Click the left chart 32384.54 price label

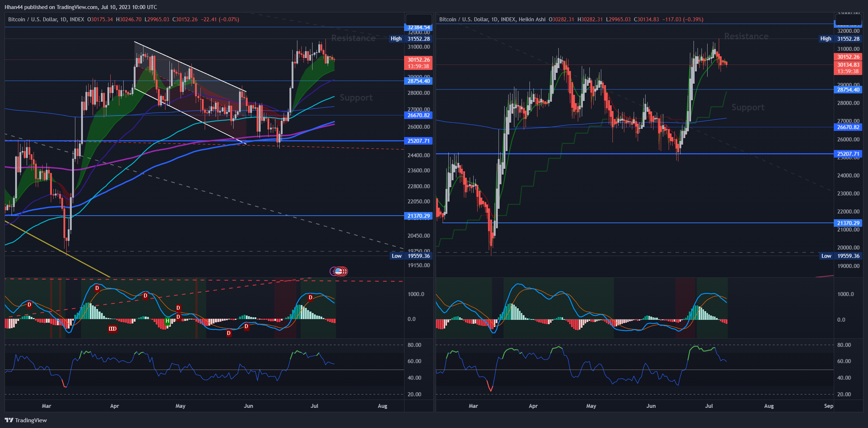point(419,27)
